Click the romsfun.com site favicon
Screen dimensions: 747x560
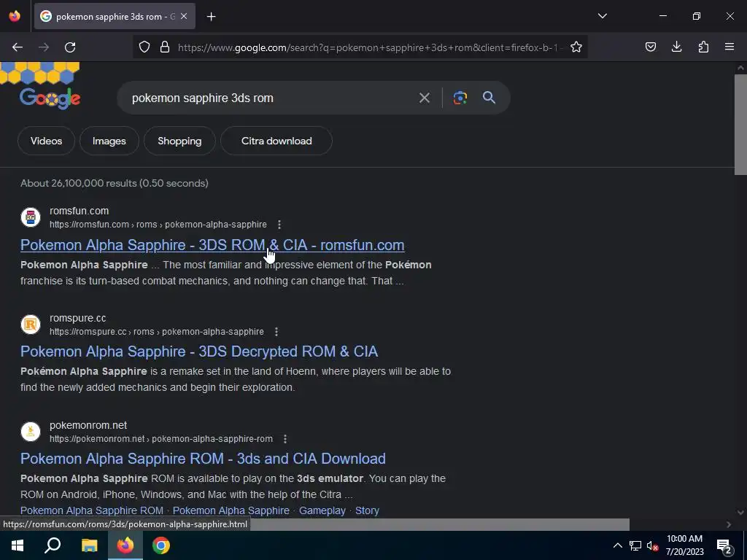31,217
